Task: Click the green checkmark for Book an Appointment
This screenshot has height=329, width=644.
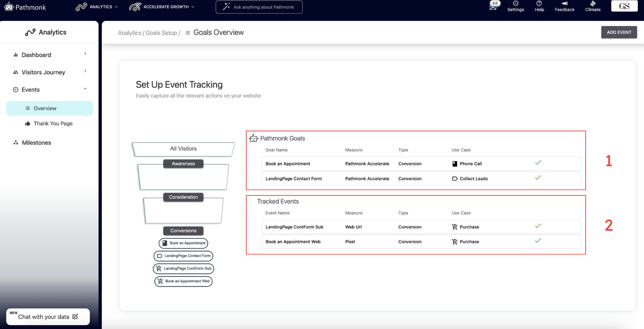Action: coord(538,162)
